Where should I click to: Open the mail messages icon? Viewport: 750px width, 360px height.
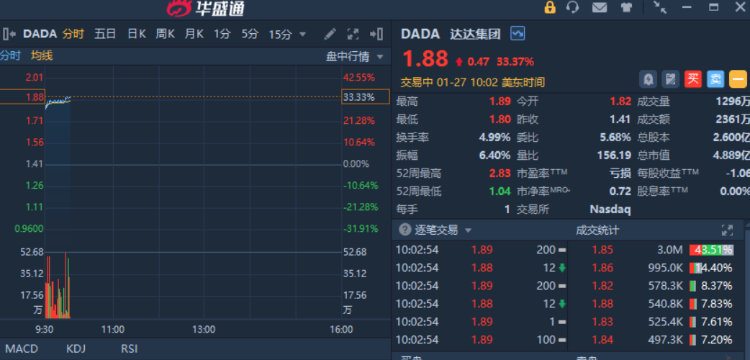[599, 7]
